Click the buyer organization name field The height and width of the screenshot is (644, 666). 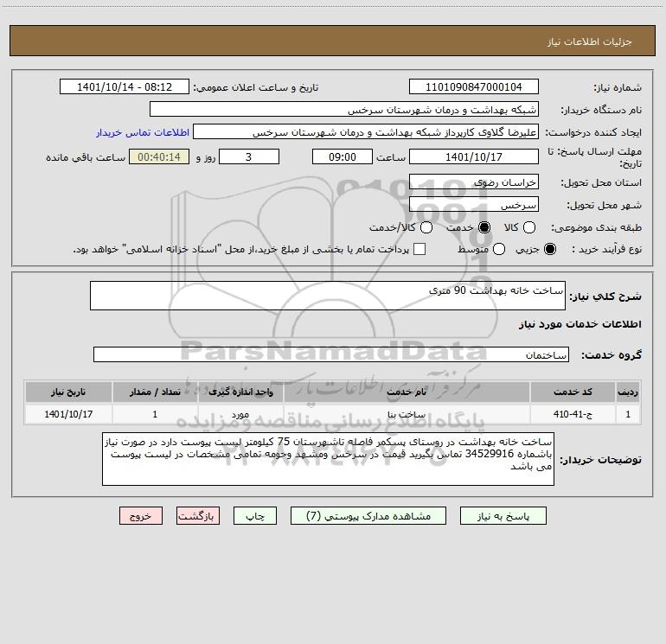click(x=344, y=109)
